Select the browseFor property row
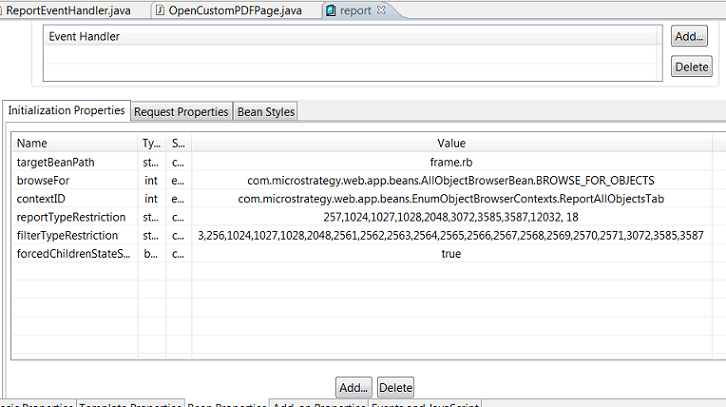The height and width of the screenshot is (407, 726). click(x=41, y=180)
